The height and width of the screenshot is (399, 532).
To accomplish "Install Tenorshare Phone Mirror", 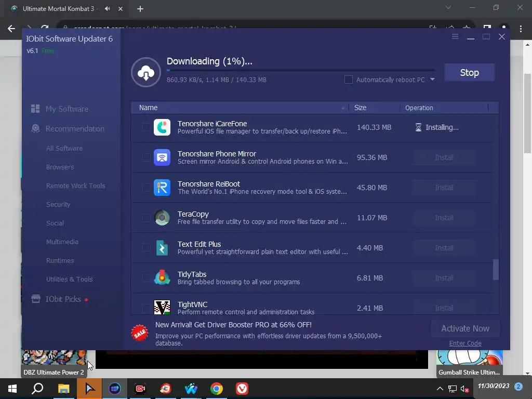I will pyautogui.click(x=444, y=157).
